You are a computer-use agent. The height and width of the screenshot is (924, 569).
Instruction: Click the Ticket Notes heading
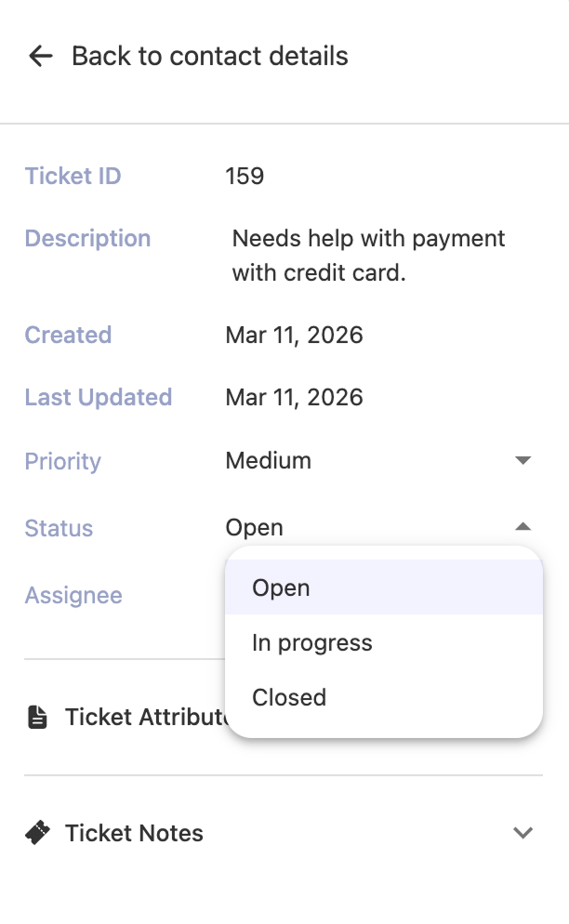tap(133, 833)
